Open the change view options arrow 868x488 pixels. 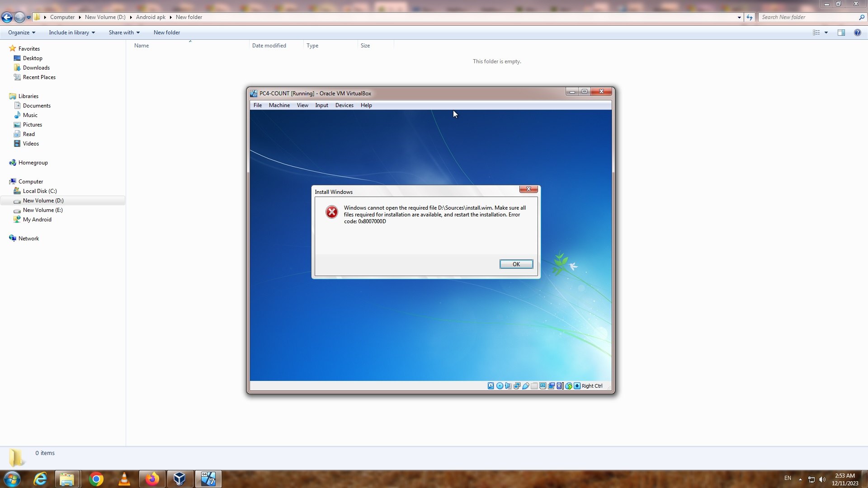point(826,33)
